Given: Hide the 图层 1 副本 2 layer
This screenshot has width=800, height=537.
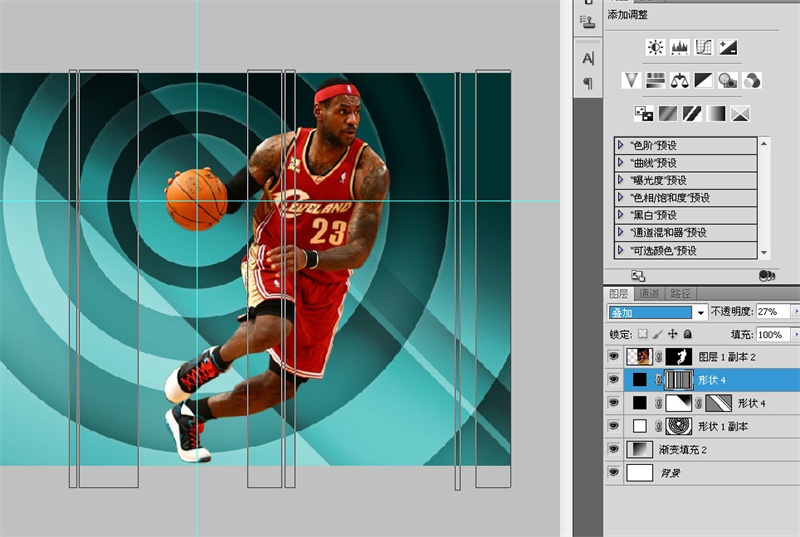Looking at the screenshot, I should point(612,356).
